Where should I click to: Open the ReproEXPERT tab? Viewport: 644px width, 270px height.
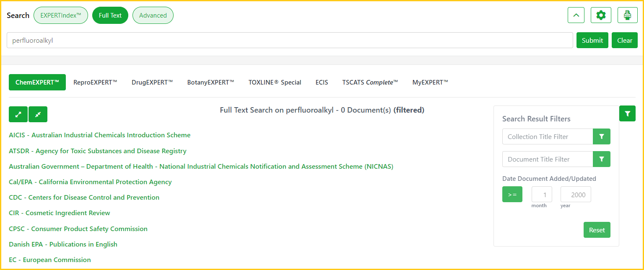tap(95, 82)
